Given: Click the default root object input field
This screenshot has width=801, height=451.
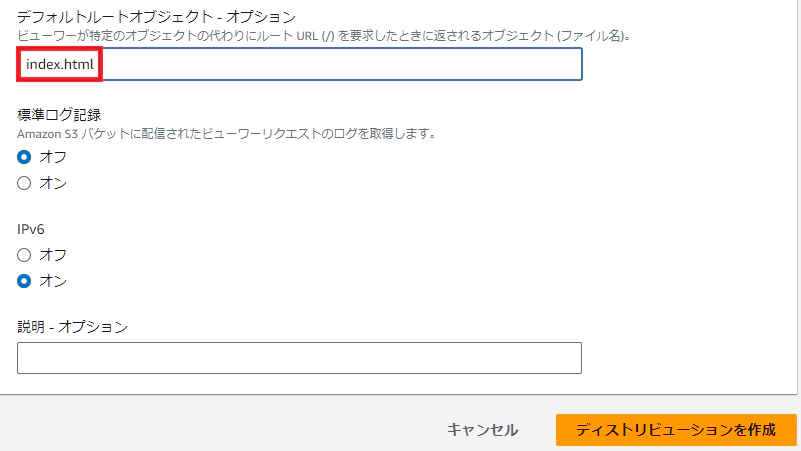Looking at the screenshot, I should tap(340, 65).
